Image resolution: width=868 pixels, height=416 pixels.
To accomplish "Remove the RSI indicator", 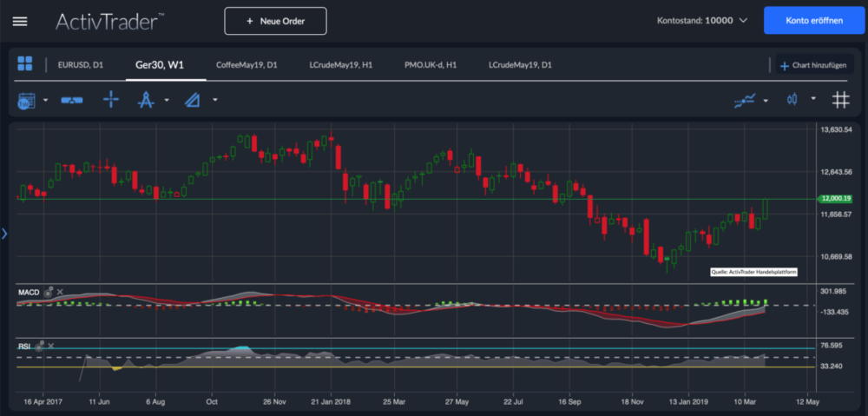I will [51, 346].
